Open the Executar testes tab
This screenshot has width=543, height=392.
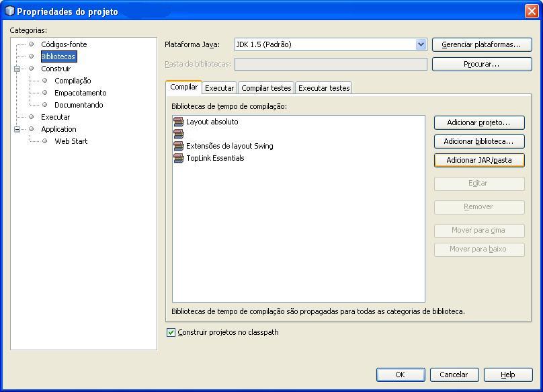tap(324, 88)
